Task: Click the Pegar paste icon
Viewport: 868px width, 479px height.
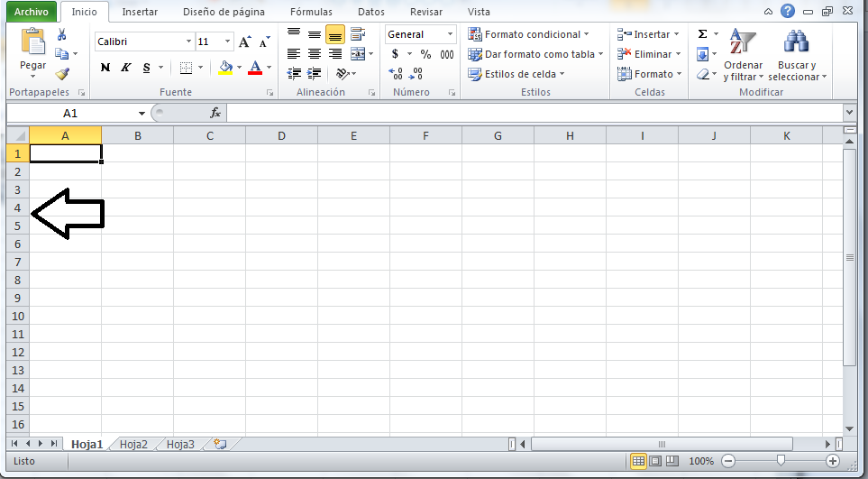Action: coord(32,42)
